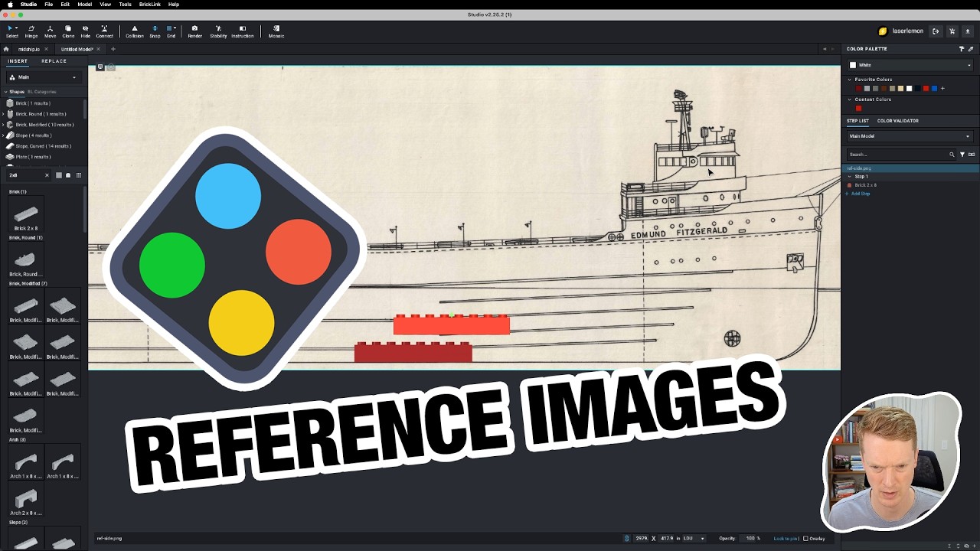Click the sign out icon
Image resolution: width=980 pixels, height=551 pixels.
[936, 31]
